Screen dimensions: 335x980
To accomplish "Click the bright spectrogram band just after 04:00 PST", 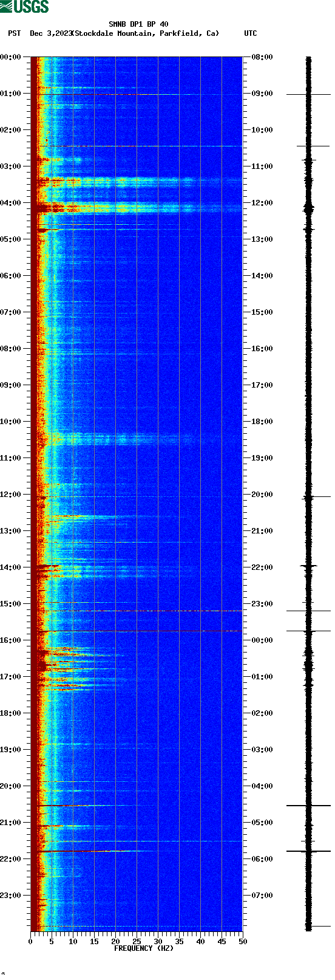I will 137,208.
